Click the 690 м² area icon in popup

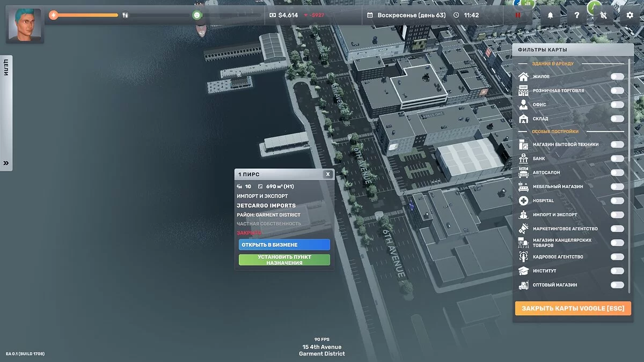point(261,187)
